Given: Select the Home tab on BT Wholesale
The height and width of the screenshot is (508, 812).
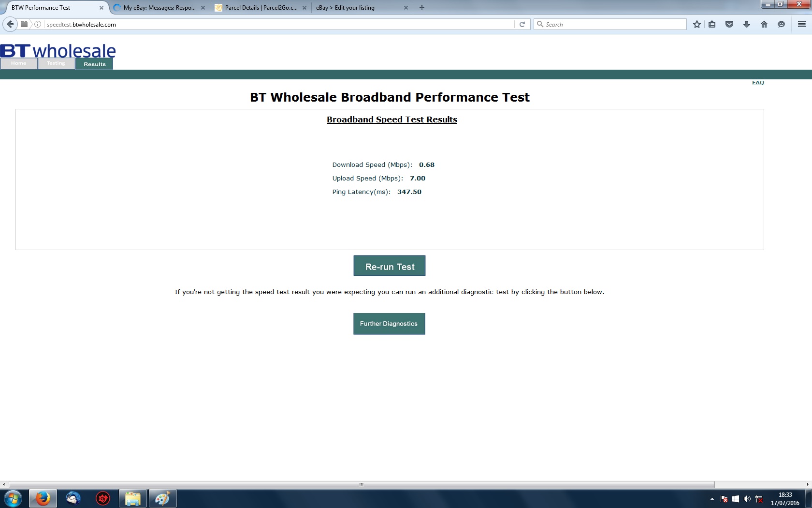Looking at the screenshot, I should [x=19, y=63].
